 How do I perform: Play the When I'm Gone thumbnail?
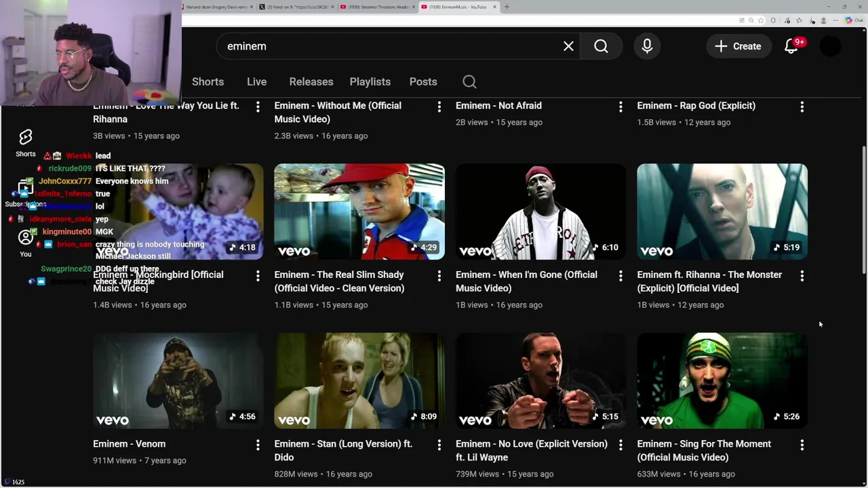click(x=541, y=211)
